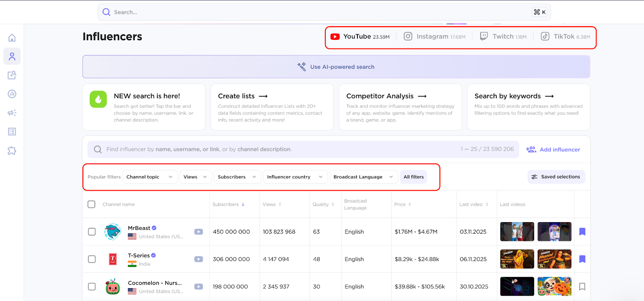Click the green flame NEW search icon

click(98, 99)
